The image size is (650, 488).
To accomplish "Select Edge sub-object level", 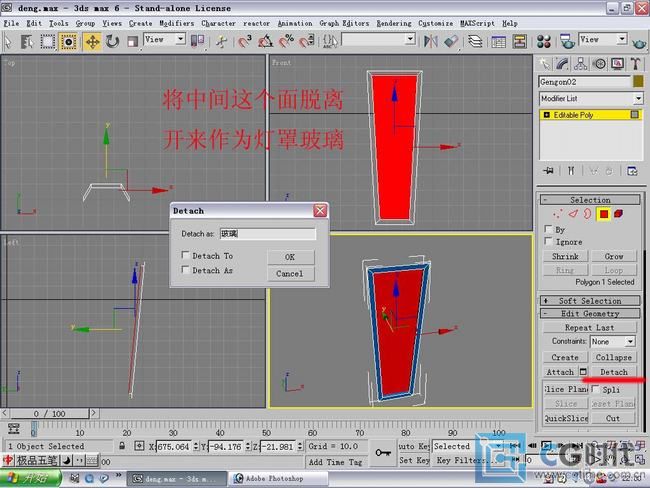I will [573, 214].
